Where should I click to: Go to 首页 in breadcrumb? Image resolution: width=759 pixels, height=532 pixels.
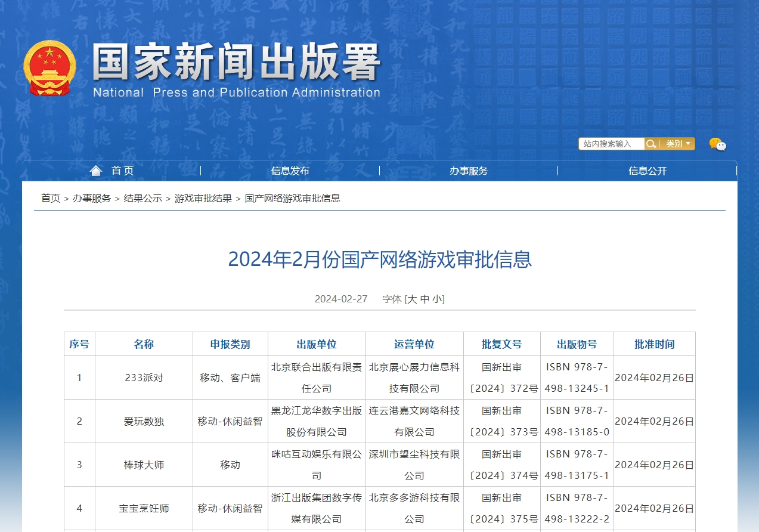coord(51,199)
